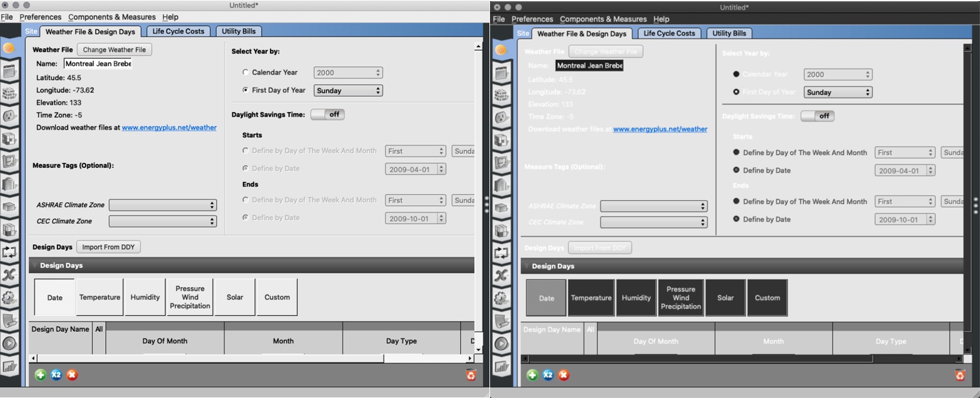The height and width of the screenshot is (398, 980).
Task: Select Calendar Year radio in light window
Action: pos(245,72)
